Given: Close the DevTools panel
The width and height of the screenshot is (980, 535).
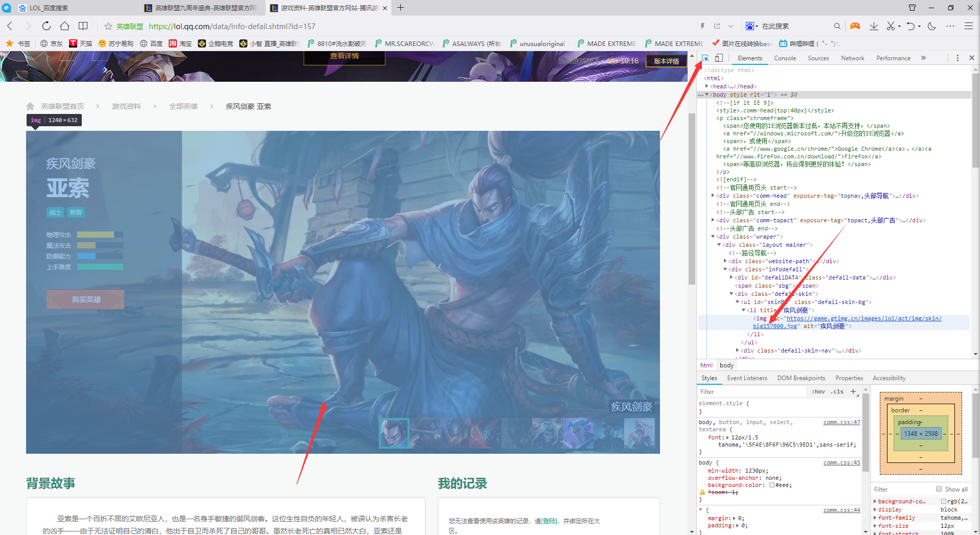Looking at the screenshot, I should tap(972, 58).
